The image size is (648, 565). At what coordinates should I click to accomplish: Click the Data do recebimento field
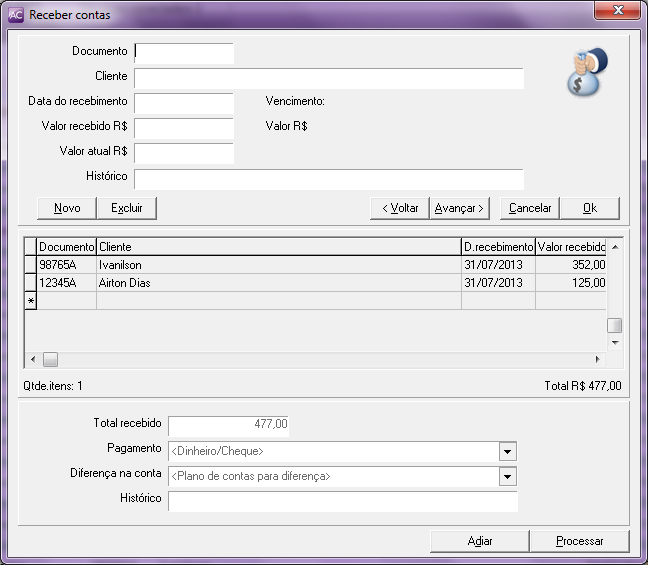point(184,103)
